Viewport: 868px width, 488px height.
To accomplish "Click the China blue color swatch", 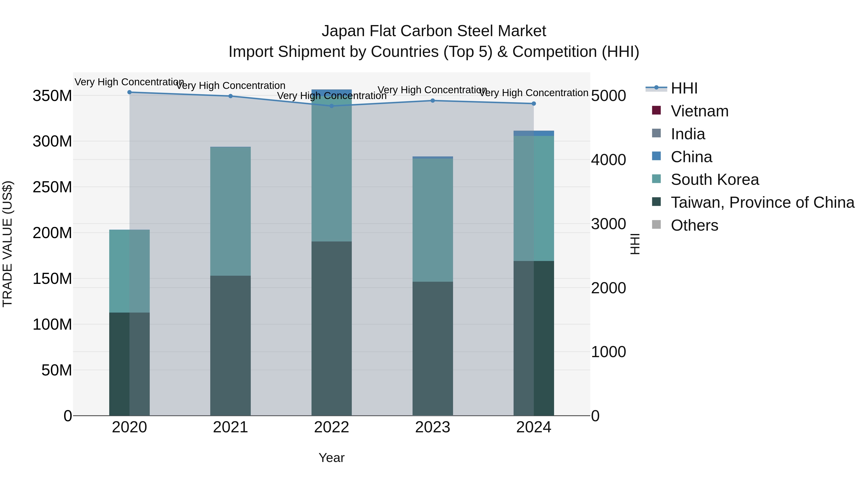I will tap(656, 156).
